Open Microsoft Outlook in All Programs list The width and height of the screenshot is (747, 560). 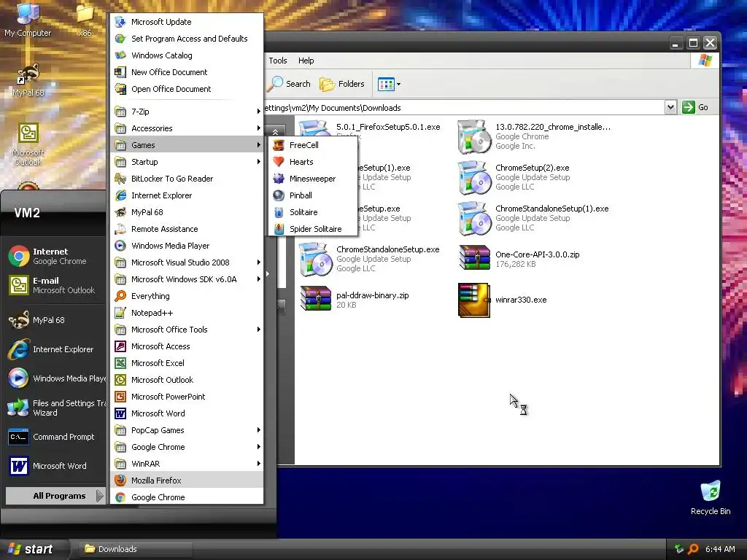[187, 380]
